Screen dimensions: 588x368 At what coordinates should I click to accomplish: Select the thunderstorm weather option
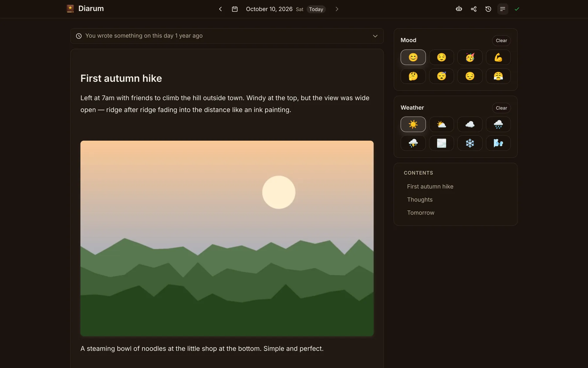click(413, 143)
